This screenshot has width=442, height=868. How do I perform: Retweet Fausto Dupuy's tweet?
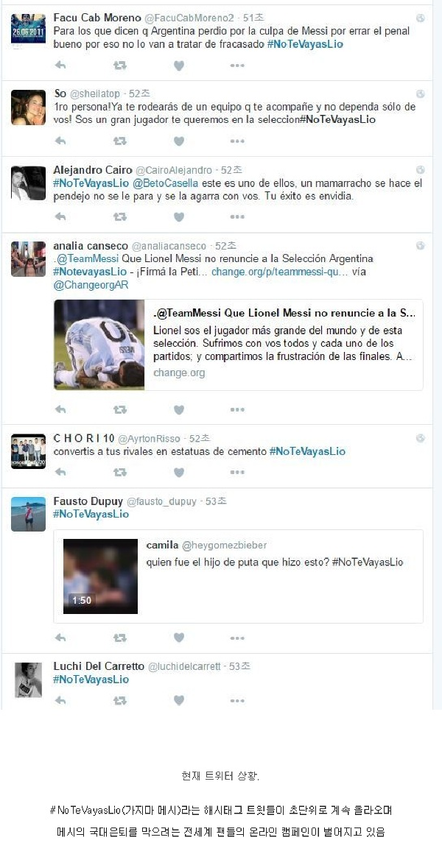tap(119, 638)
